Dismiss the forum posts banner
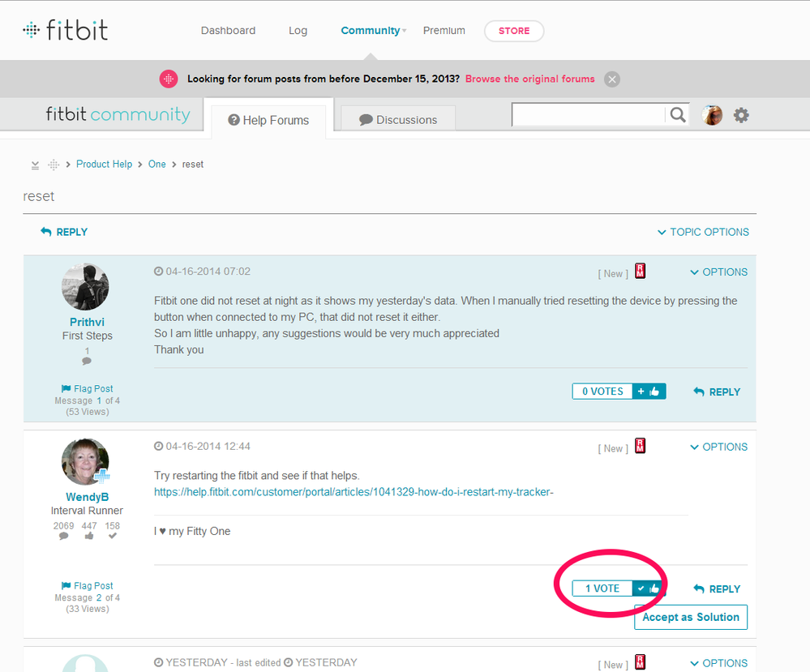 612,79
